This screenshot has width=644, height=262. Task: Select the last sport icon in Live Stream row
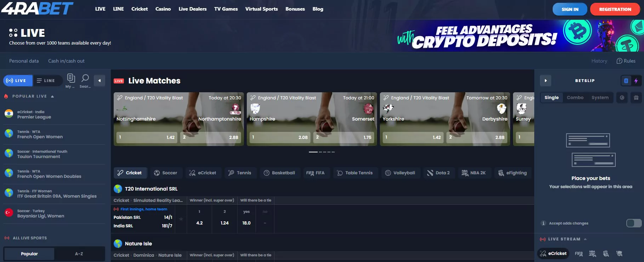(619, 254)
